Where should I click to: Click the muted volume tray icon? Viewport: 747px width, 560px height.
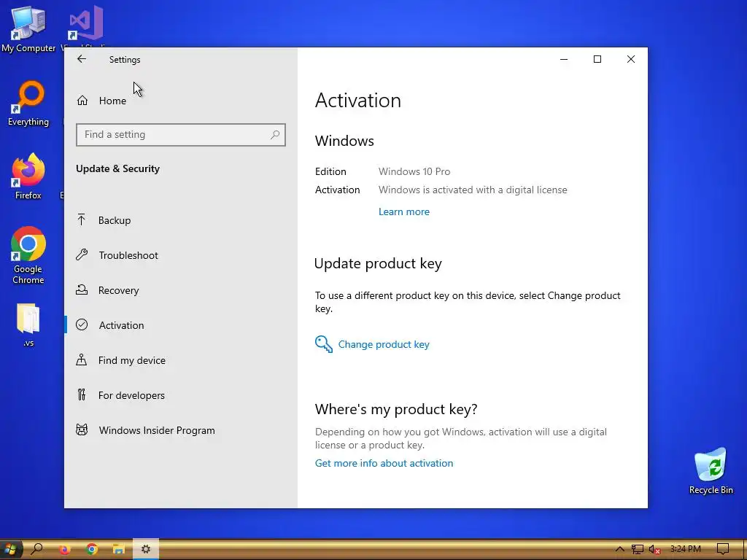654,550
